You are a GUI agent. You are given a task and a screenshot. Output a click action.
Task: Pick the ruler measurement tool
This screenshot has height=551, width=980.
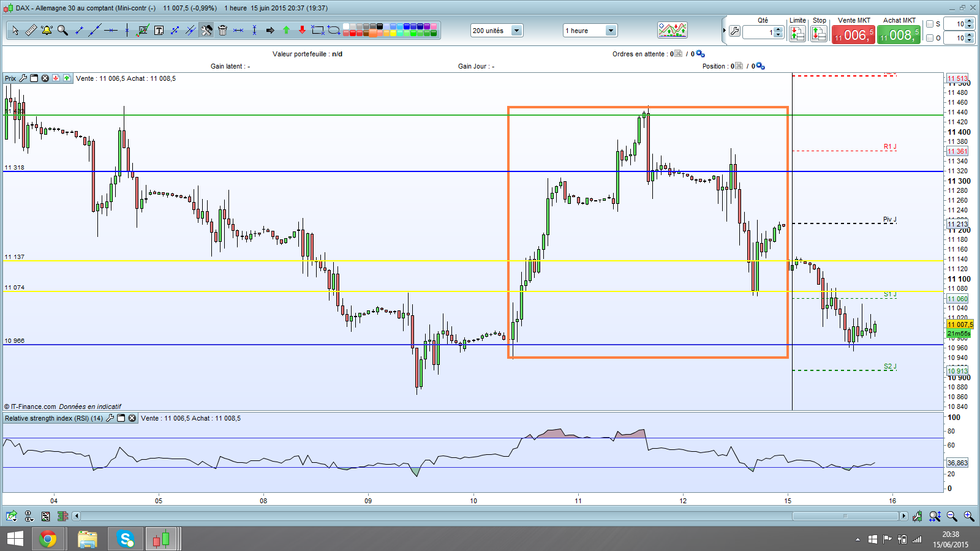(31, 30)
